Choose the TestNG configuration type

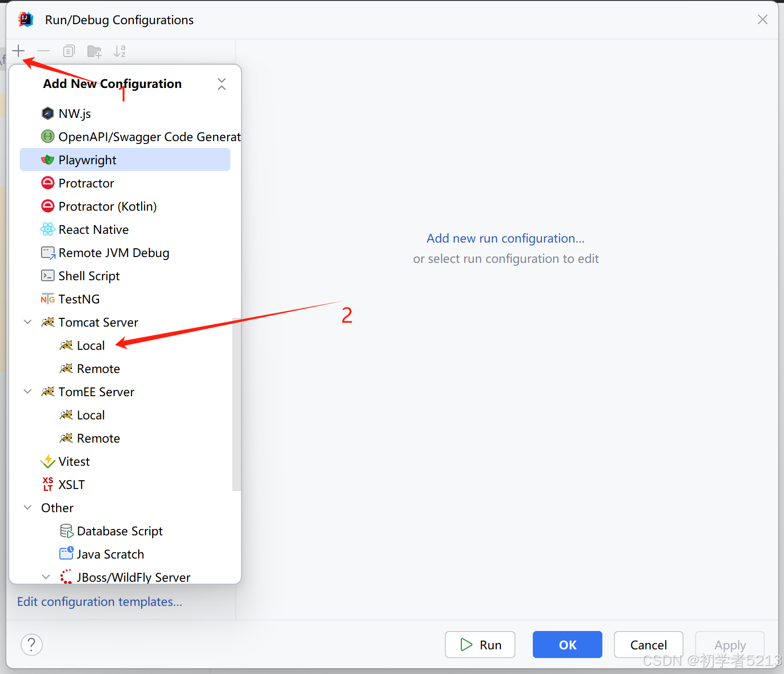click(125, 299)
